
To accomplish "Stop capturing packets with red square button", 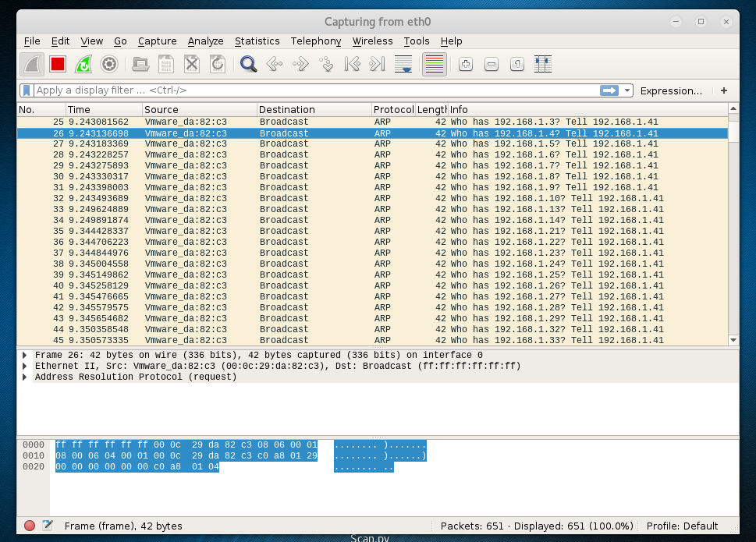I will (58, 64).
